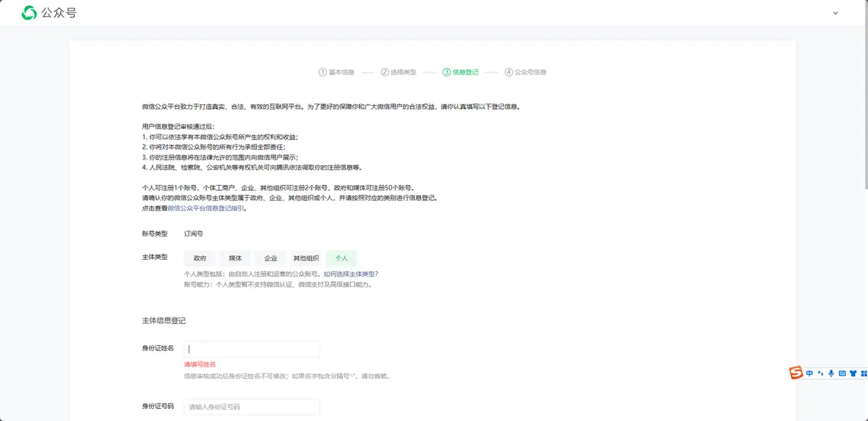Viewport: 868px width, 421px height.
Task: Click the WeChat 公众号 logo icon
Action: coord(30,12)
